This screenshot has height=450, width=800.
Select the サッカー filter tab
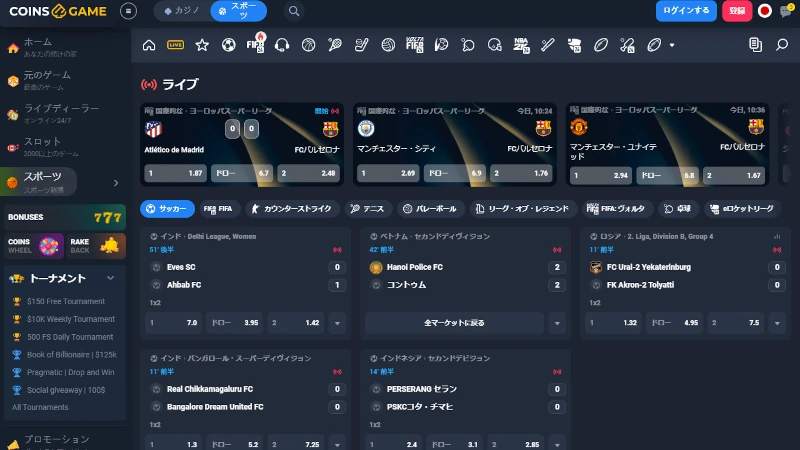167,209
